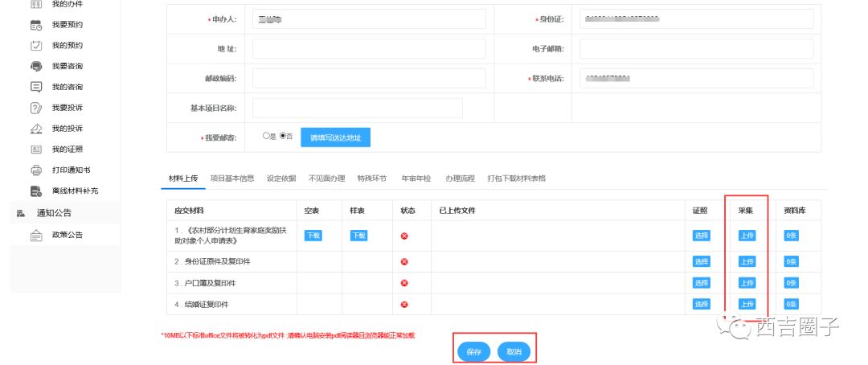The width and height of the screenshot is (868, 365).
Task: Click 选择 for 个人申请表 row
Action: tap(701, 236)
